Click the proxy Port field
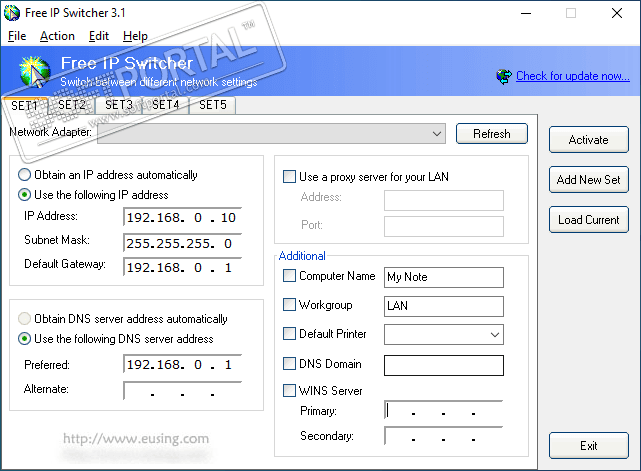The width and height of the screenshot is (641, 471). (x=444, y=226)
